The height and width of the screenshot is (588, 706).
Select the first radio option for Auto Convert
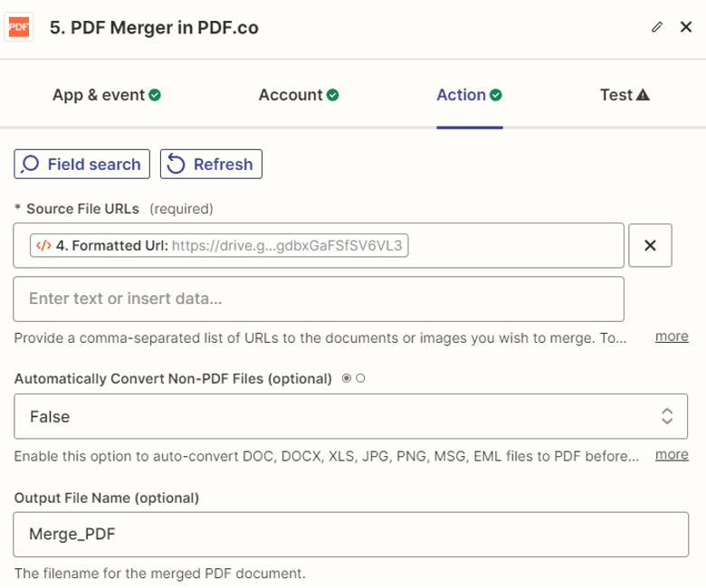pos(347,378)
